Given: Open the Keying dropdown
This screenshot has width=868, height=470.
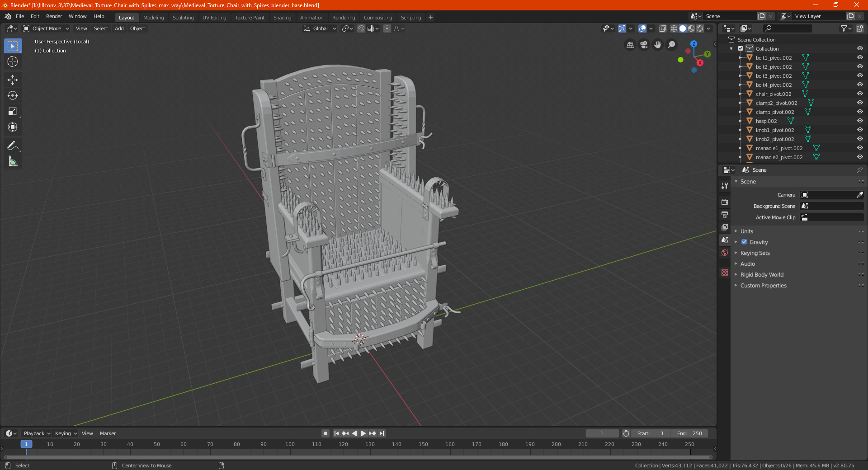Looking at the screenshot, I should coord(66,433).
